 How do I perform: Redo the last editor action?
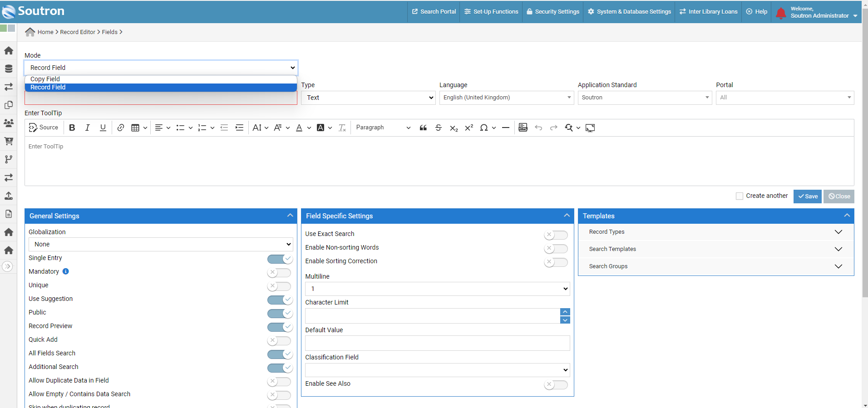(553, 128)
